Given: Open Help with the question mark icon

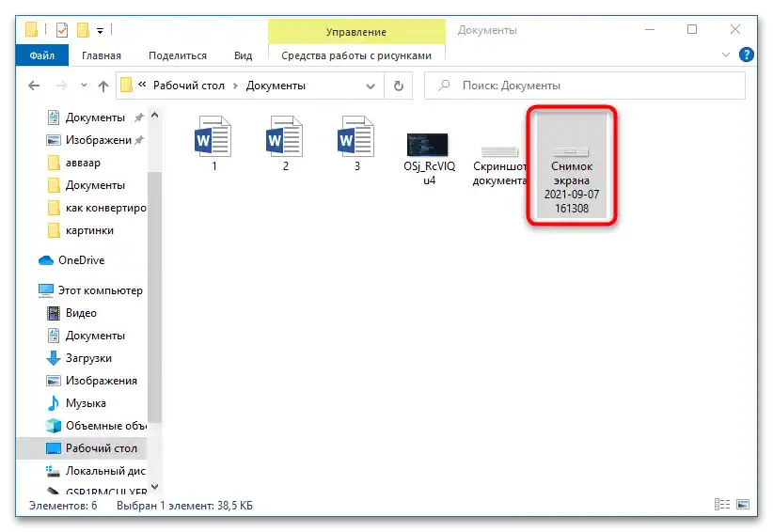Looking at the screenshot, I should coord(747,55).
